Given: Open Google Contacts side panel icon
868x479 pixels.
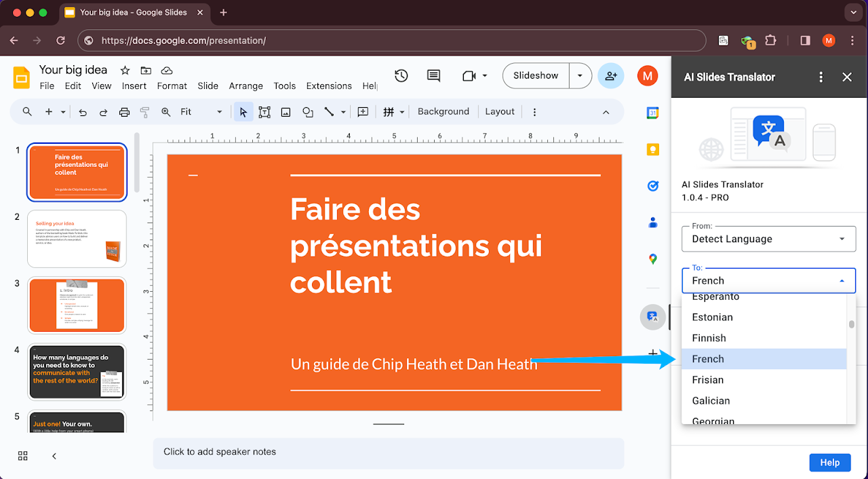Looking at the screenshot, I should [x=652, y=223].
